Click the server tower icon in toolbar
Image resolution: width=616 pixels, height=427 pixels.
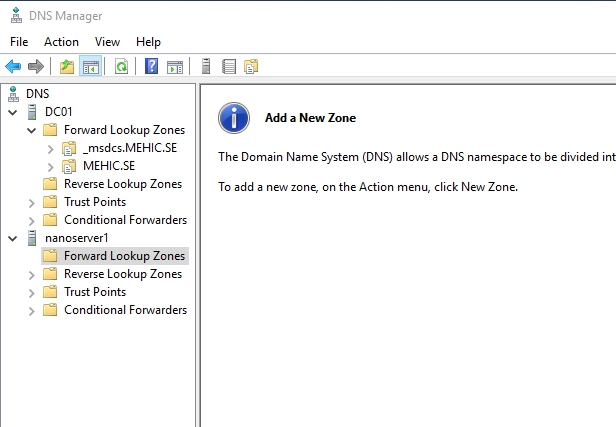pos(206,67)
